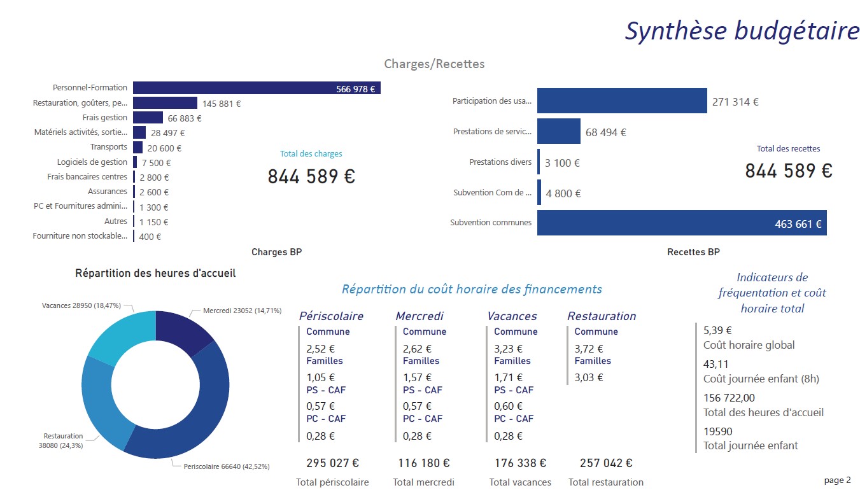Click the Total des recettes value card
860x504 pixels.
(x=788, y=171)
